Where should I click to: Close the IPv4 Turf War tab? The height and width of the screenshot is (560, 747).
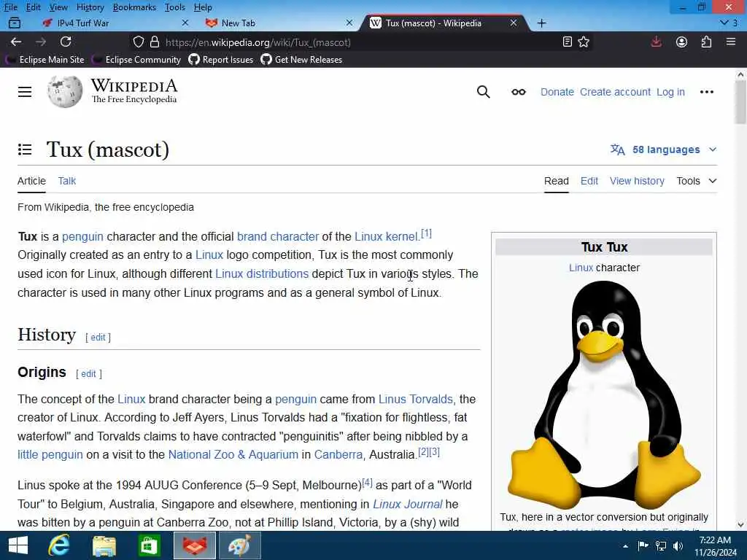click(x=185, y=23)
